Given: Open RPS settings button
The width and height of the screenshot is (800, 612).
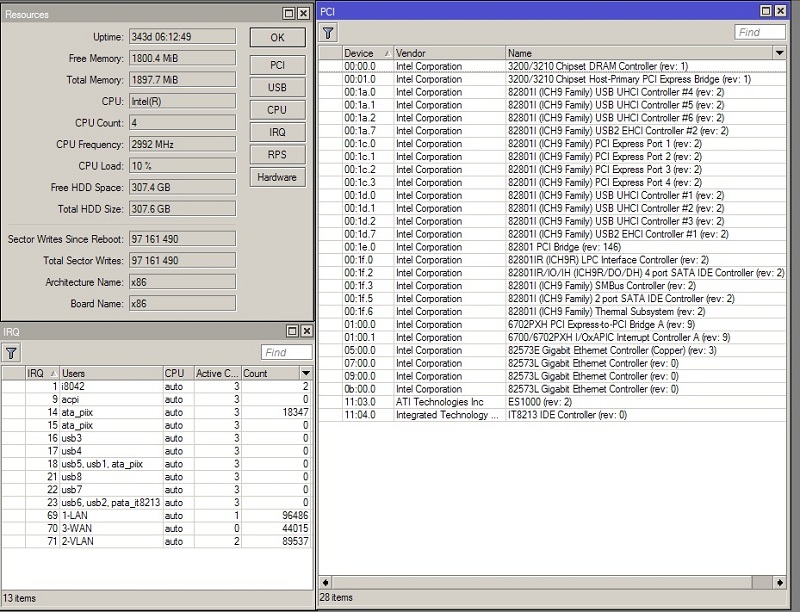Looking at the screenshot, I should pos(278,155).
